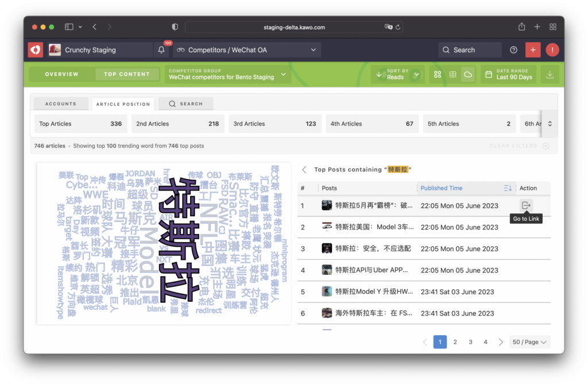The width and height of the screenshot is (588, 385).
Task: Click the Search field in the top bar
Action: (470, 50)
